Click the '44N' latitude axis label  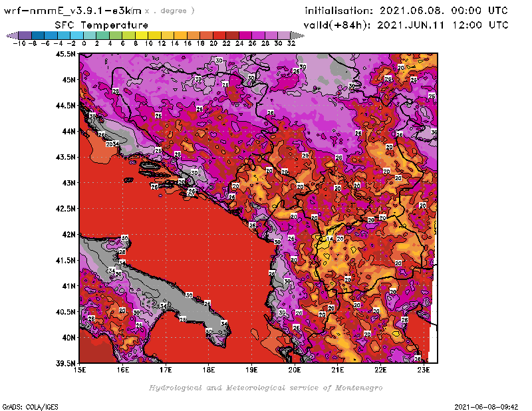[69, 131]
